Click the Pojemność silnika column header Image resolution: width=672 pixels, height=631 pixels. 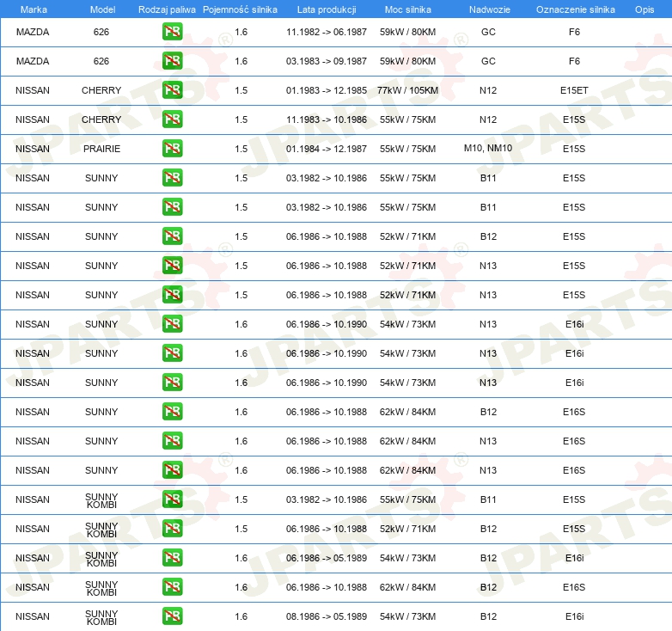coord(240,9)
